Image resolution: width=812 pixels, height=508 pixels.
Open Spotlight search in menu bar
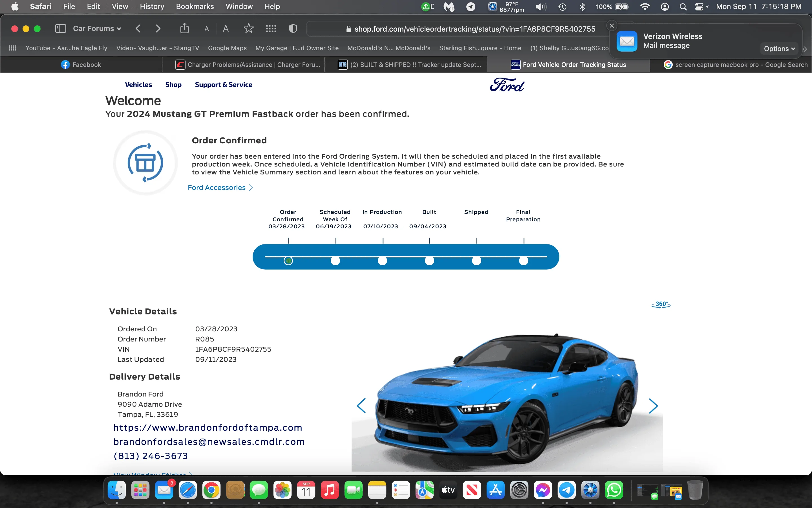[x=683, y=7]
